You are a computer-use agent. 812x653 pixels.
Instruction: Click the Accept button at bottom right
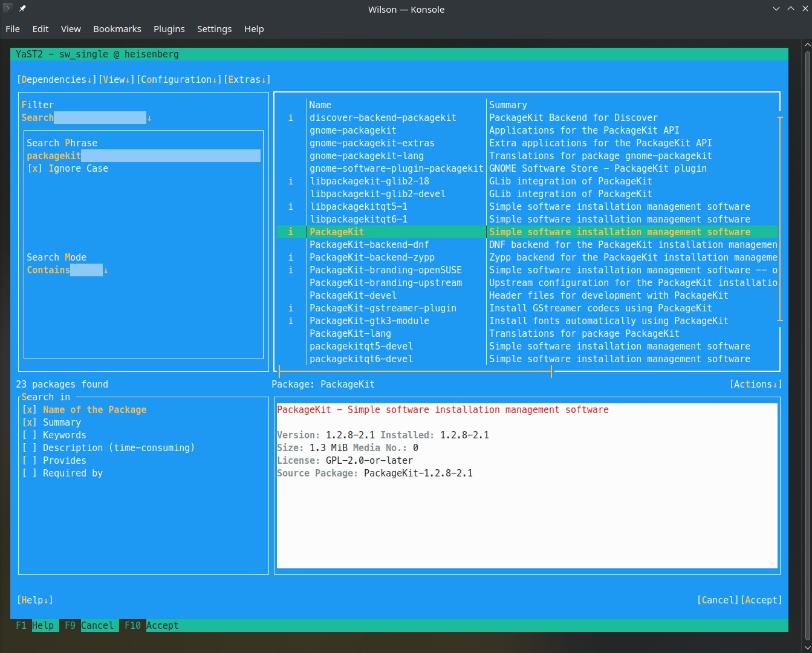pos(761,600)
